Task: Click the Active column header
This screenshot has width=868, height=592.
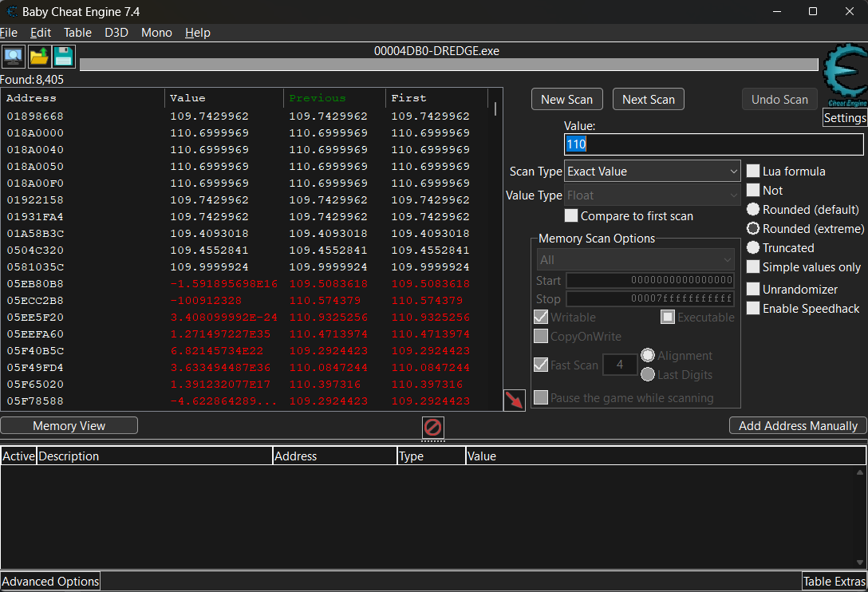Action: point(19,456)
